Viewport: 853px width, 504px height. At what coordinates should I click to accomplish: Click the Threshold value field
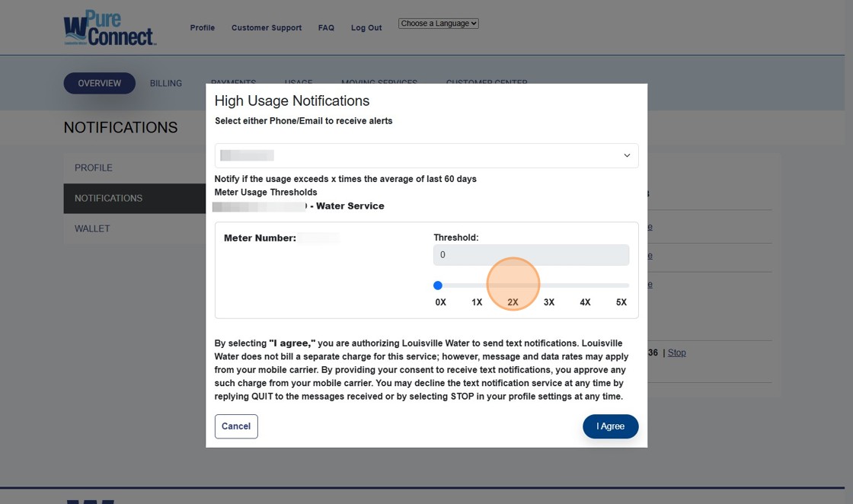click(531, 255)
